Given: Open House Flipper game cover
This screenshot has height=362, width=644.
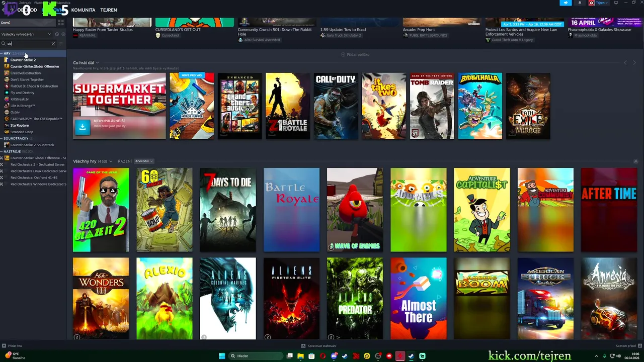Looking at the screenshot, I should (192, 106).
